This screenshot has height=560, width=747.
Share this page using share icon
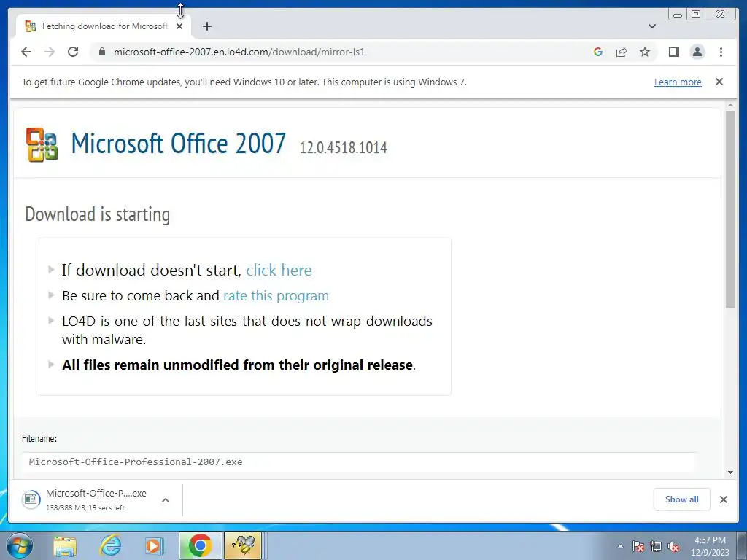click(x=622, y=52)
